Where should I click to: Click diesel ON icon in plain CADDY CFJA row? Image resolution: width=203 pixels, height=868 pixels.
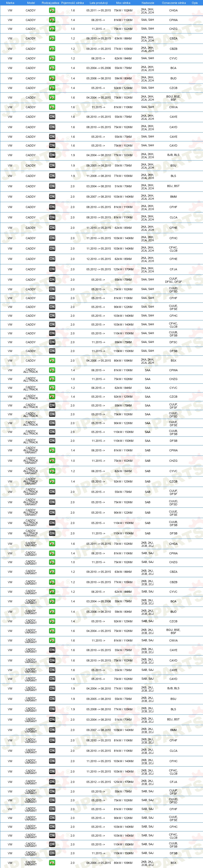pos(52,270)
